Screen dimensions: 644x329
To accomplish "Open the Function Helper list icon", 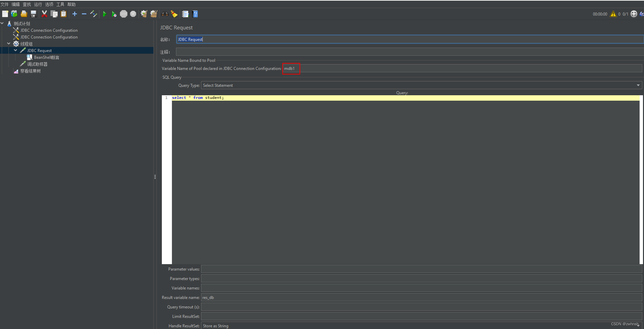I will click(x=185, y=14).
